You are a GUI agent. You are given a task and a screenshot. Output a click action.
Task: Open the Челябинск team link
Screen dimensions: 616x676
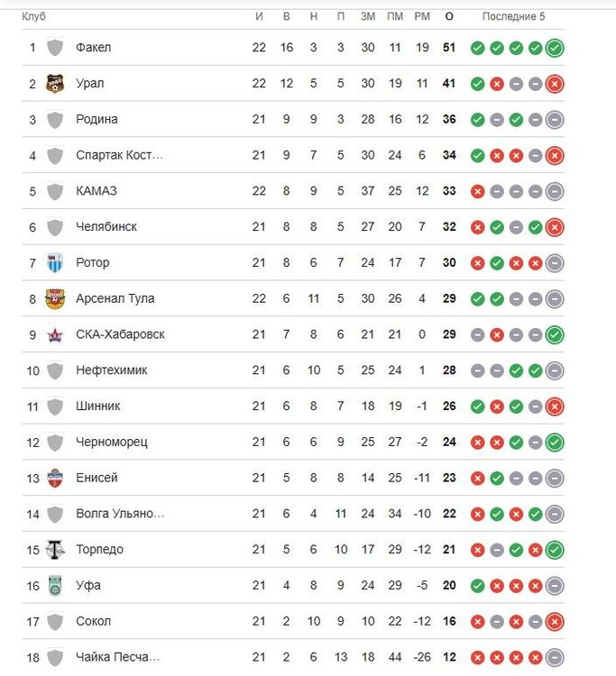coord(106,227)
